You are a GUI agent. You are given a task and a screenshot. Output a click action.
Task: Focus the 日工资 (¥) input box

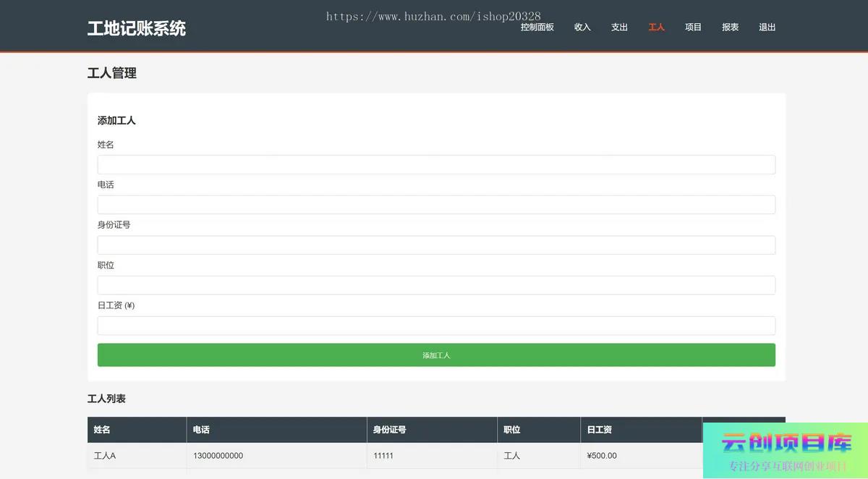pos(436,326)
